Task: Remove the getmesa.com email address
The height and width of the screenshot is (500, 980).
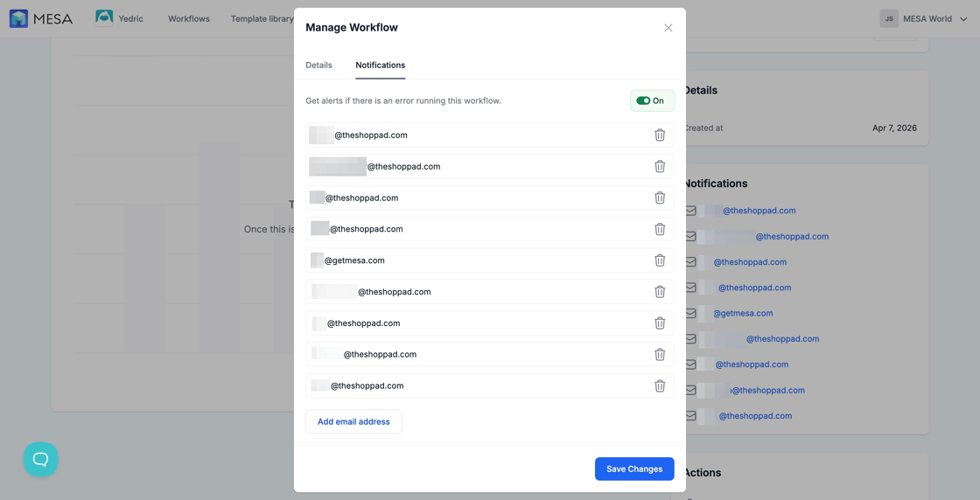Action: tap(660, 260)
